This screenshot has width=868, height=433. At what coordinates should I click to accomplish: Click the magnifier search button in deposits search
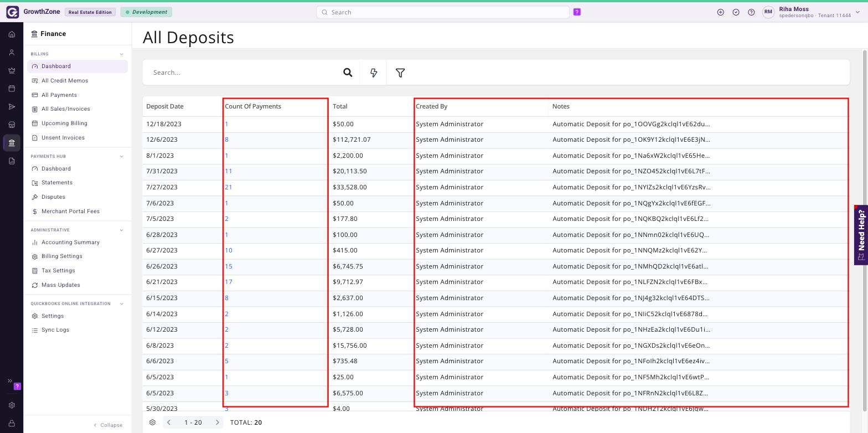pos(348,73)
